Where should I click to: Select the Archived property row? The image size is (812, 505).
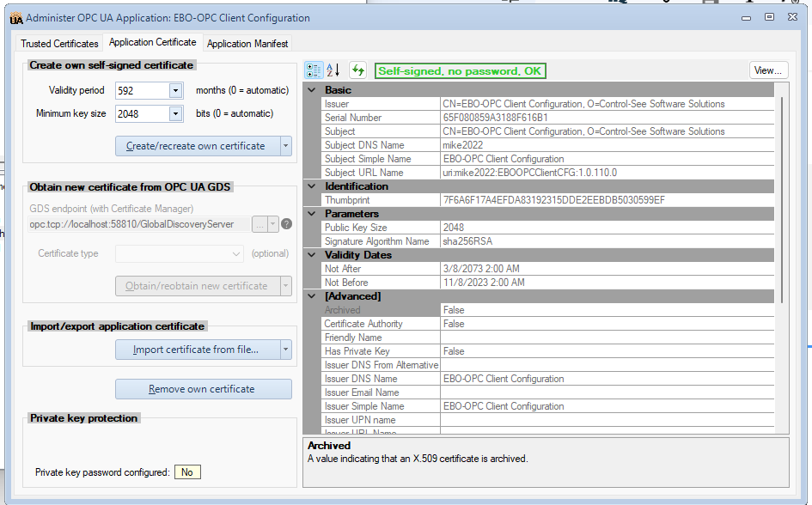click(548, 310)
